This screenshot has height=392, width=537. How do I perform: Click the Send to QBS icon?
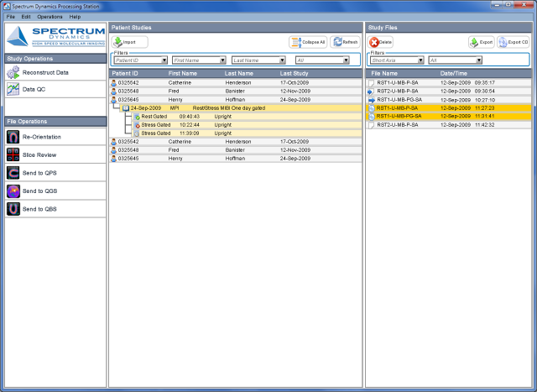tap(13, 209)
